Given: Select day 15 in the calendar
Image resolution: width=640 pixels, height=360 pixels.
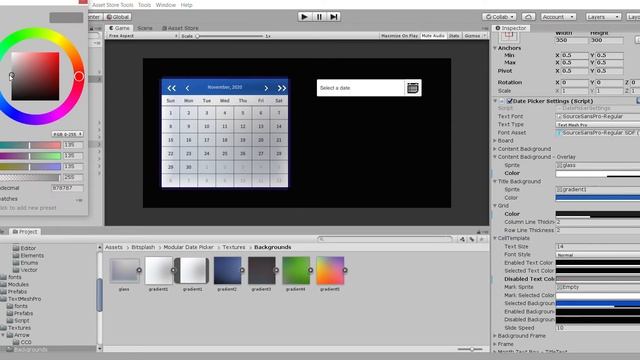Looking at the screenshot, I should click(171, 140).
